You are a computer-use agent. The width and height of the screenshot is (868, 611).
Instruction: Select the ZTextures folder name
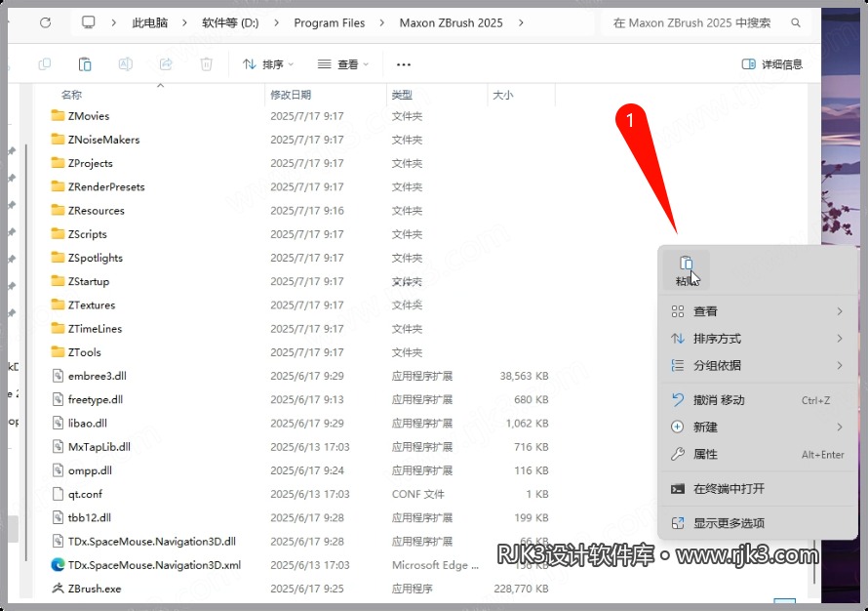tap(92, 305)
